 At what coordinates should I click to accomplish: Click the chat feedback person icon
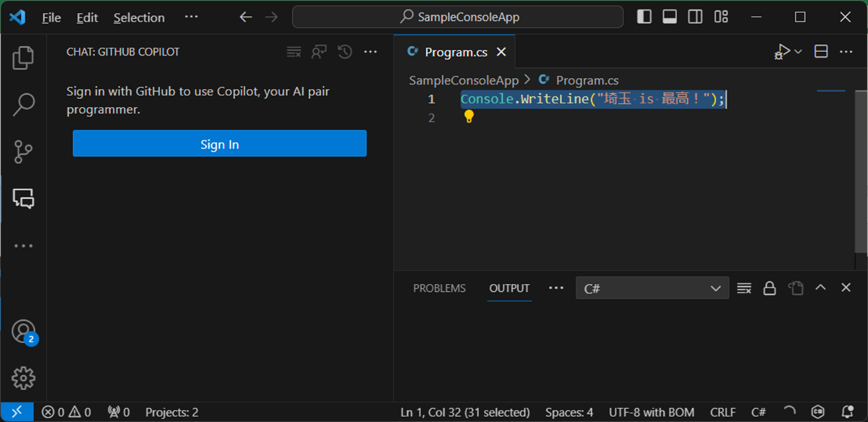click(x=319, y=52)
